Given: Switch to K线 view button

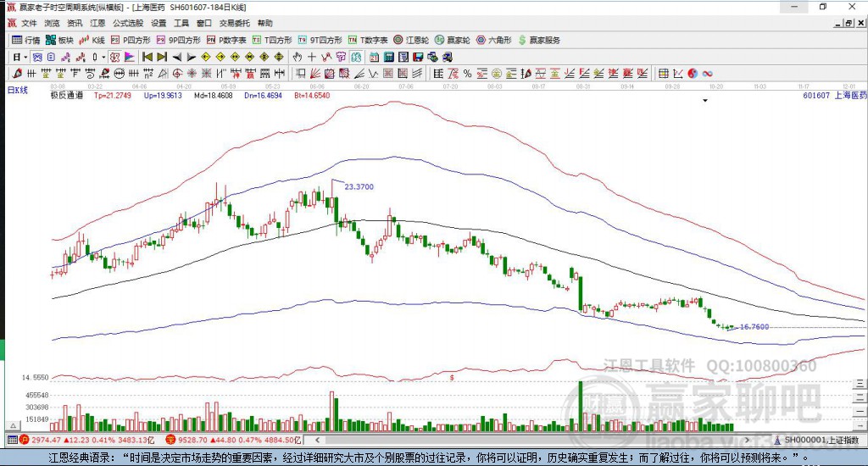Looking at the screenshot, I should pos(92,40).
